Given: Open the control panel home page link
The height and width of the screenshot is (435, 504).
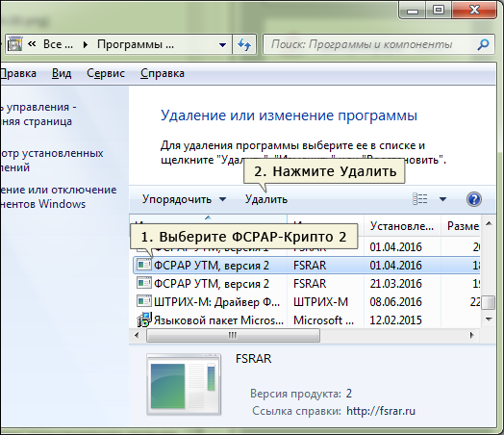Looking at the screenshot, I should [38, 115].
